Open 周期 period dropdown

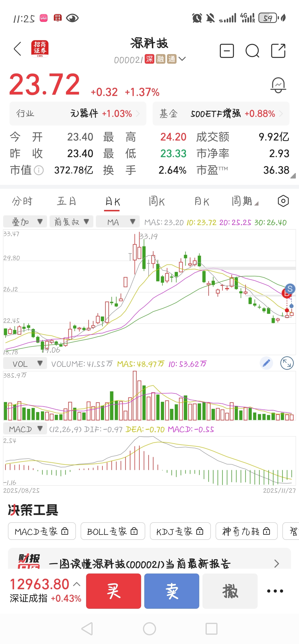tap(245, 201)
